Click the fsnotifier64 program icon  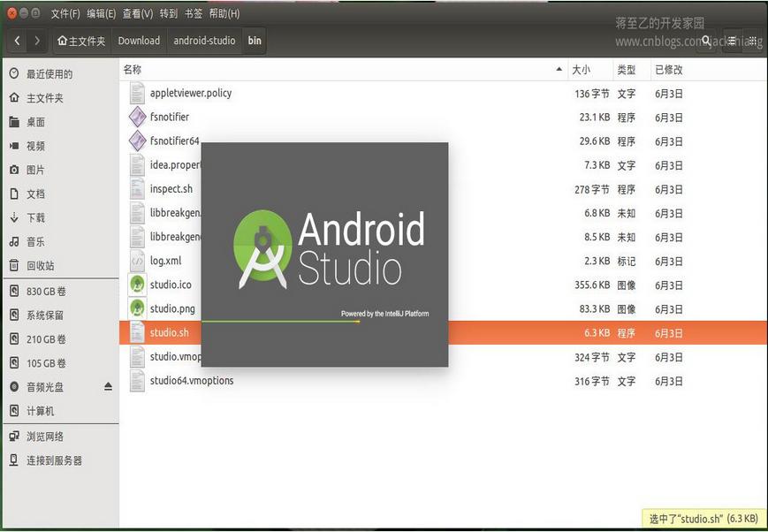137,141
